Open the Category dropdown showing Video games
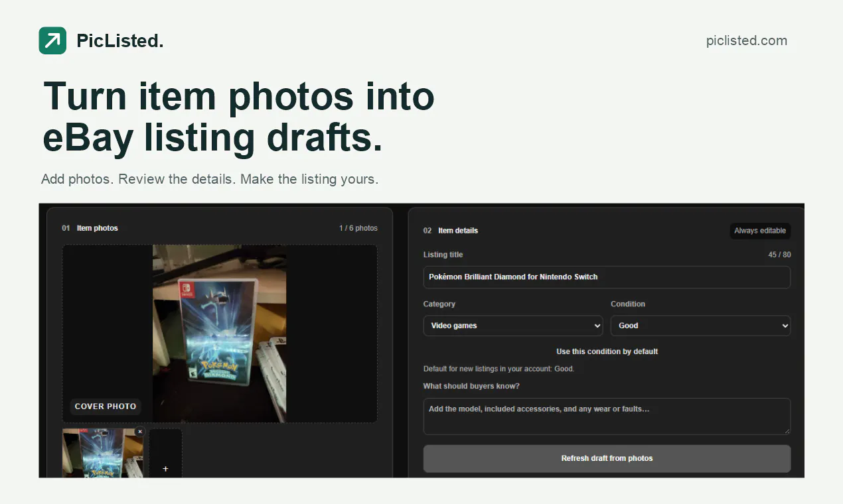Viewport: 843px width, 504px height. pyautogui.click(x=513, y=326)
